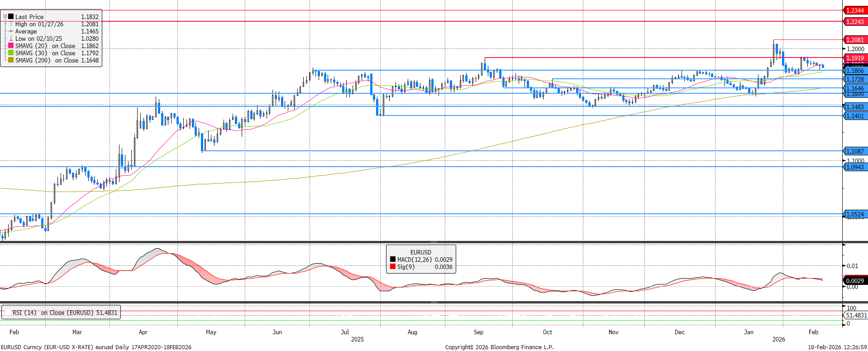The image size is (868, 351).
Task: Click the olive SMAVG (200) color swatch
Action: 11,60
